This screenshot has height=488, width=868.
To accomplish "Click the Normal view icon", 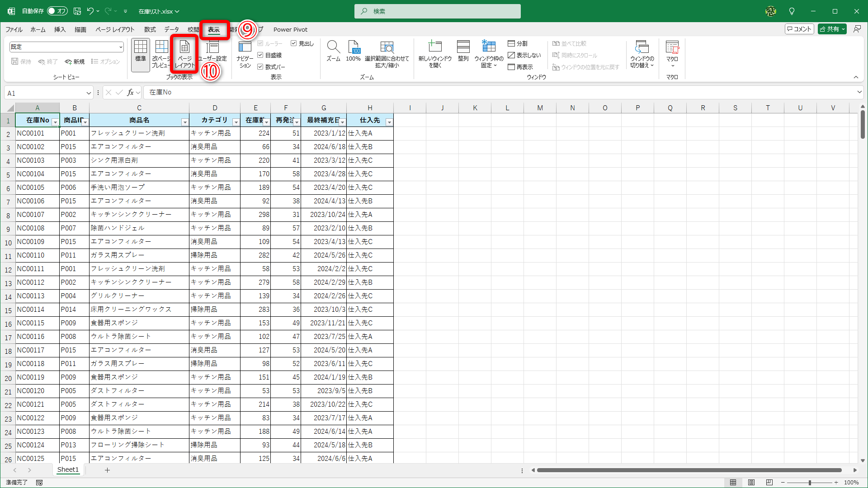I will point(141,47).
